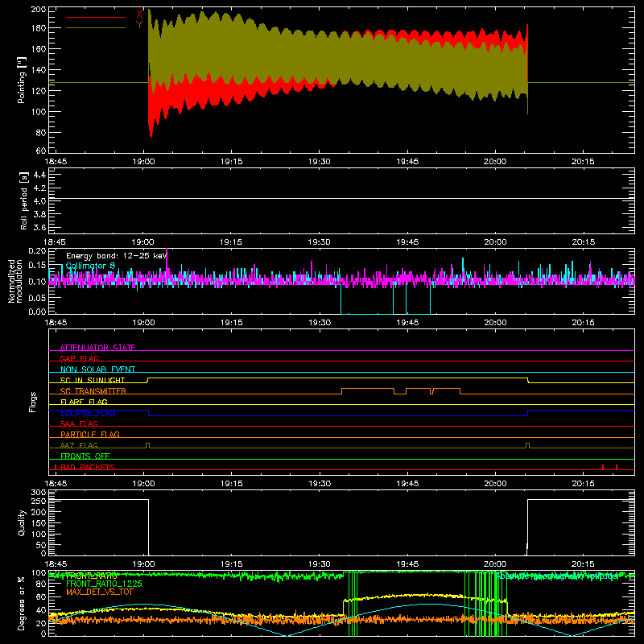Click the 20:00 time label under Quality plot
644x644 pixels.
(x=495, y=564)
